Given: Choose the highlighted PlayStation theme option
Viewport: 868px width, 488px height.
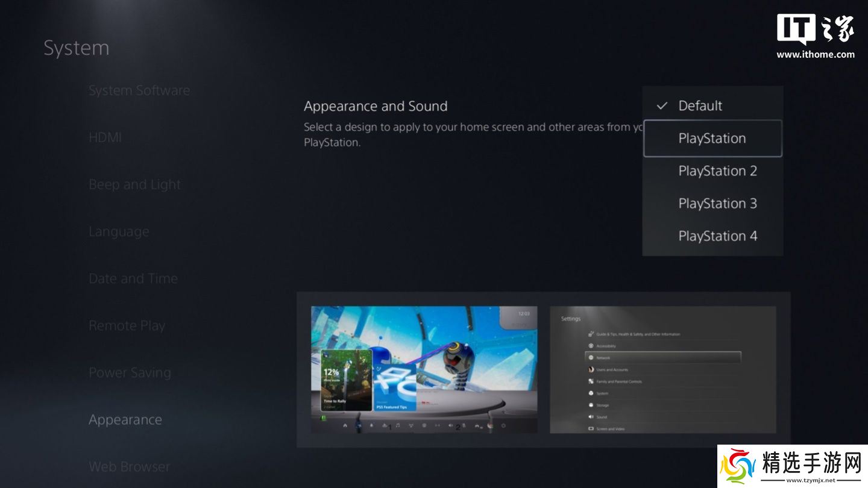Looking at the screenshot, I should (x=712, y=139).
